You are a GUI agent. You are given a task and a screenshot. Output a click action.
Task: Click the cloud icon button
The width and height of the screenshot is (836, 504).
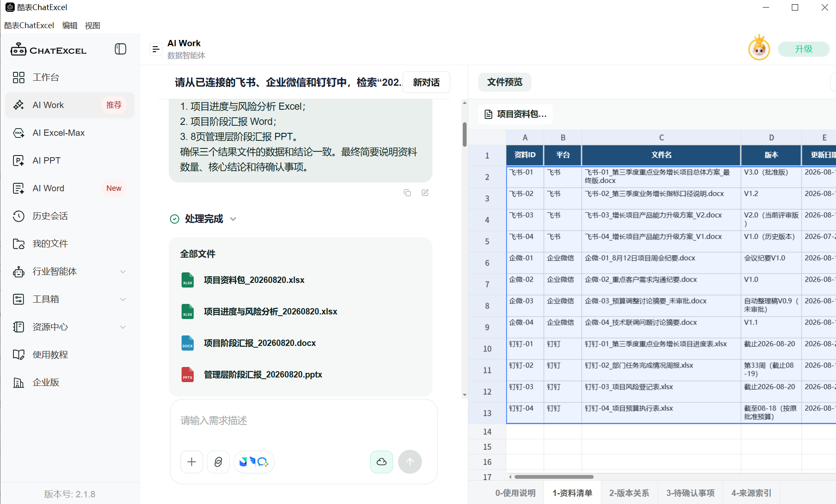(x=382, y=462)
